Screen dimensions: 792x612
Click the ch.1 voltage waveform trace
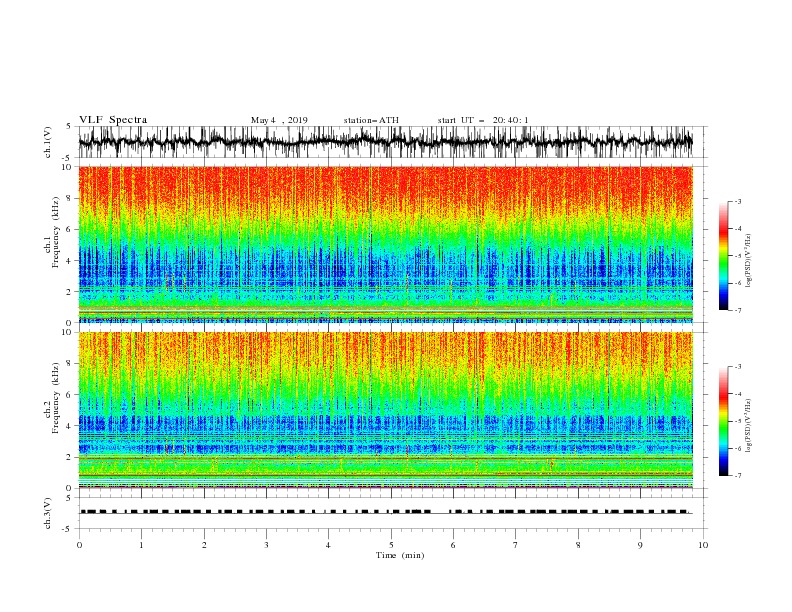pos(385,142)
